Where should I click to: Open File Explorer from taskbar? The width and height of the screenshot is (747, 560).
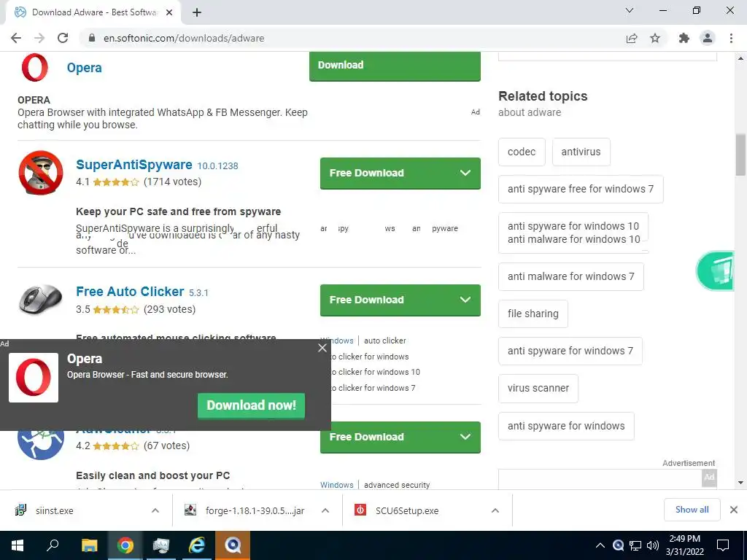pos(89,545)
